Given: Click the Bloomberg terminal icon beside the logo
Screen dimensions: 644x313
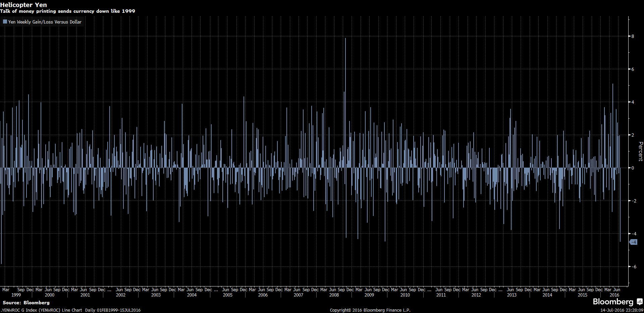Looking at the screenshot, I should (x=640, y=302).
